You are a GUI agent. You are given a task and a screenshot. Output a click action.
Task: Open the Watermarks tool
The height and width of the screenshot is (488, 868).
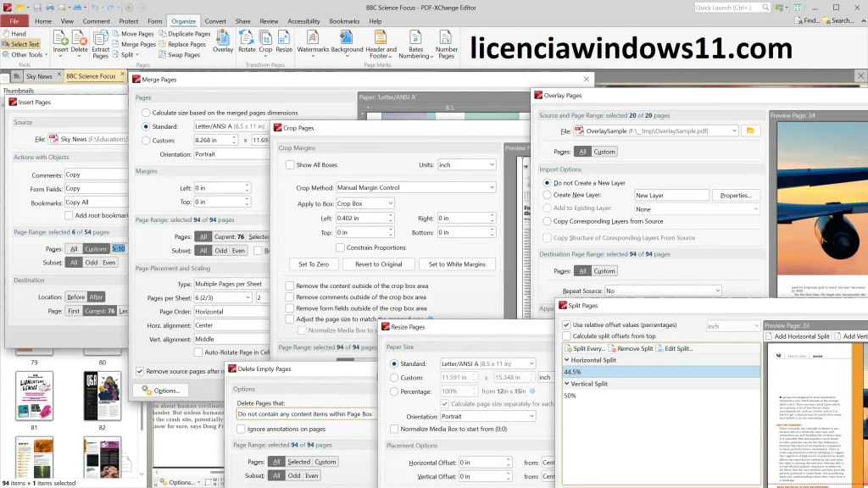click(x=313, y=44)
